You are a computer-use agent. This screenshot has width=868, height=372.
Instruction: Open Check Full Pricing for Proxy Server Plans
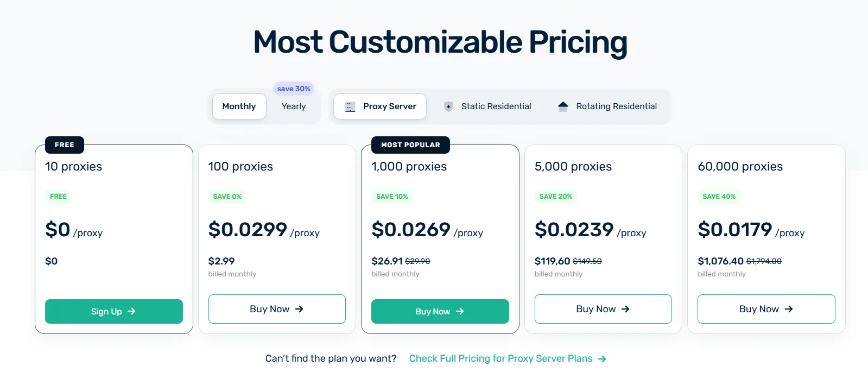pyautogui.click(x=500, y=358)
